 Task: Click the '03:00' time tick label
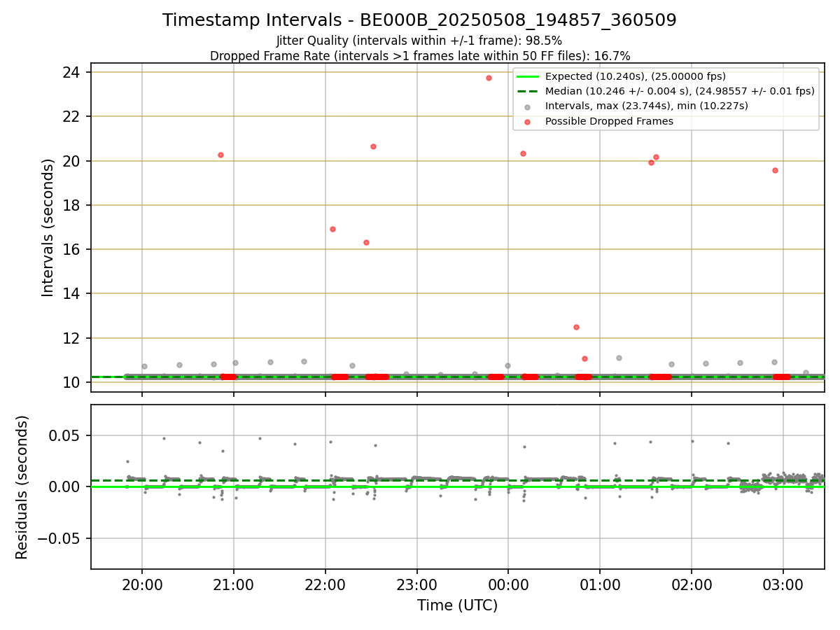coord(783,586)
